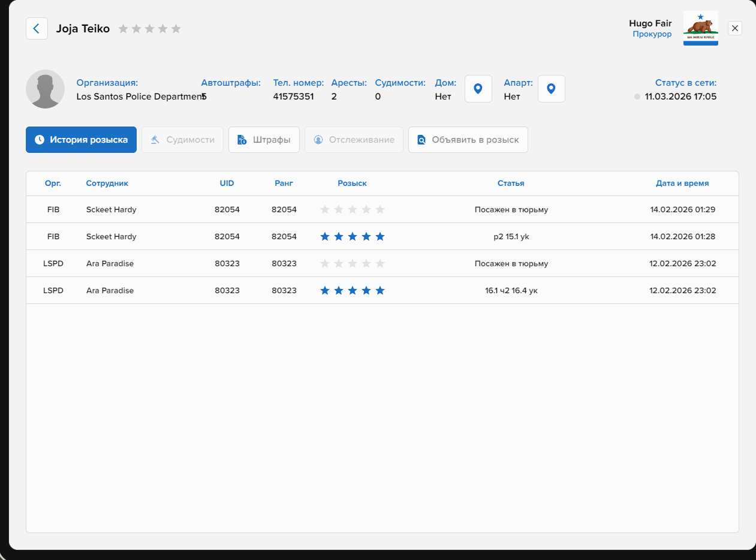Click the apartment location pin icon
This screenshot has height=560, width=756.
[x=551, y=89]
